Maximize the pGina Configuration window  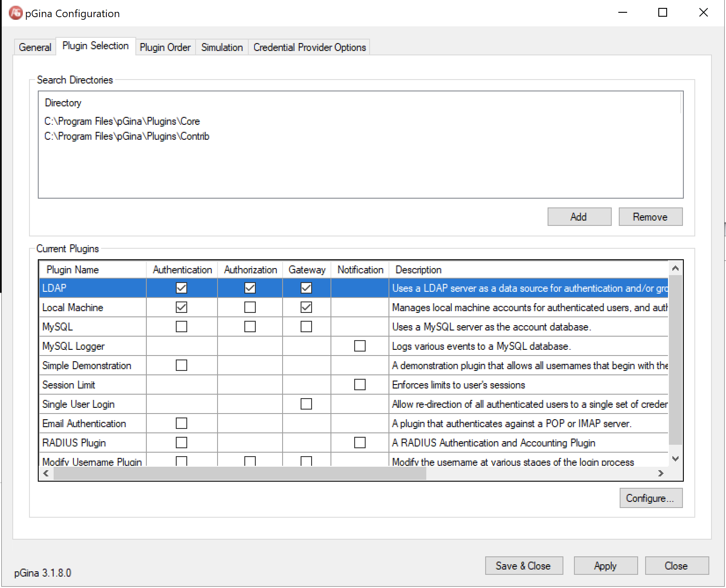click(663, 13)
